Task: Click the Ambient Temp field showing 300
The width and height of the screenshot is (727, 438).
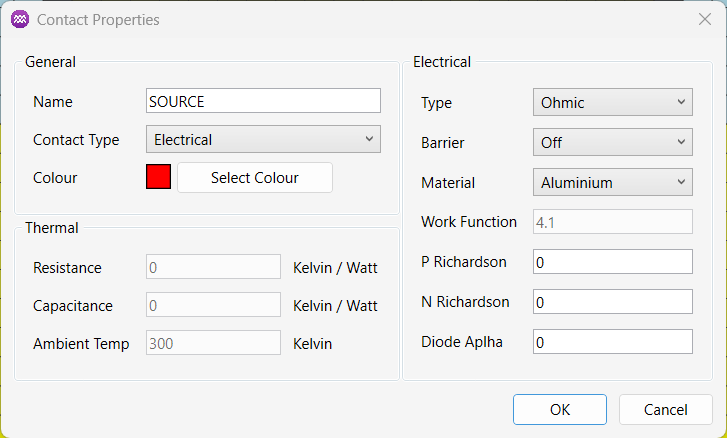Action: point(213,343)
